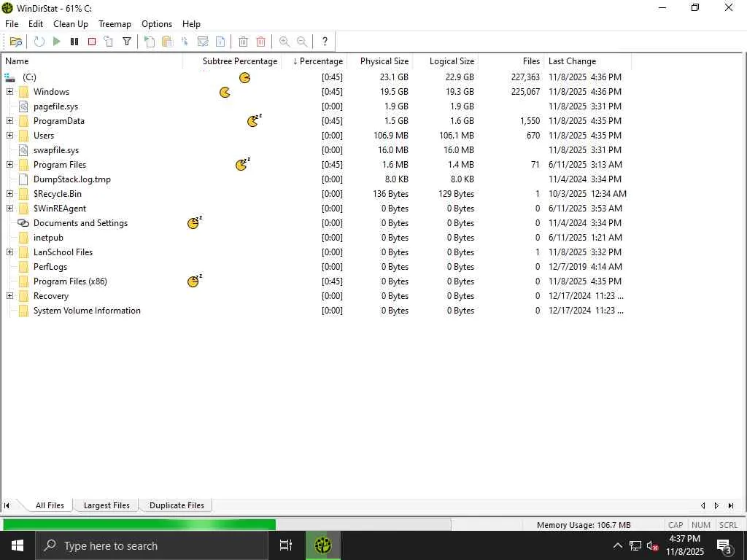Open a drive or folder with the toolbar folder-search icon

tap(16, 42)
